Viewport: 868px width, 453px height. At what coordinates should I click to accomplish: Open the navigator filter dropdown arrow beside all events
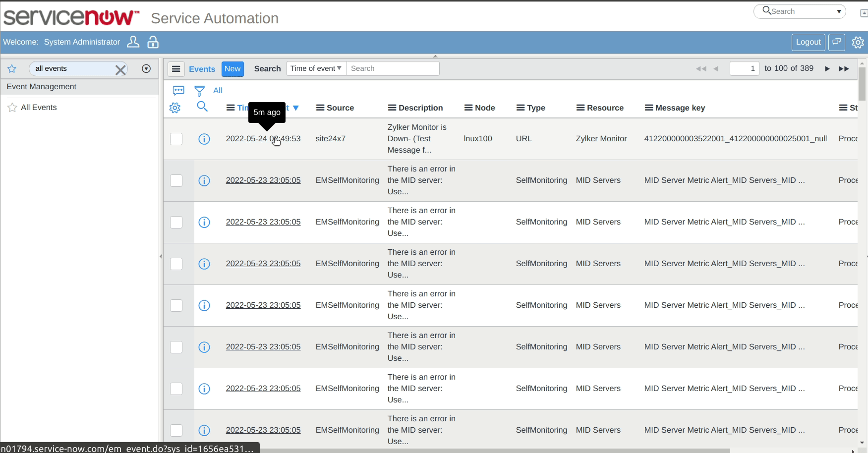[146, 68]
